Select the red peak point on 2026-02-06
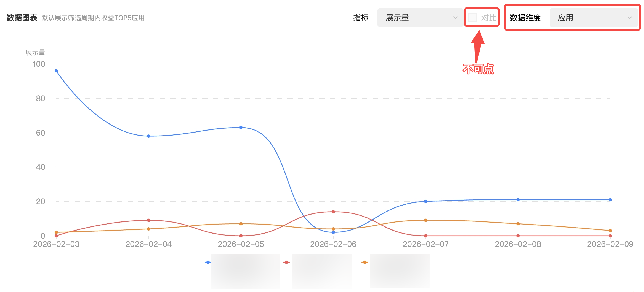Screen dimensions: 644x292 (333, 212)
